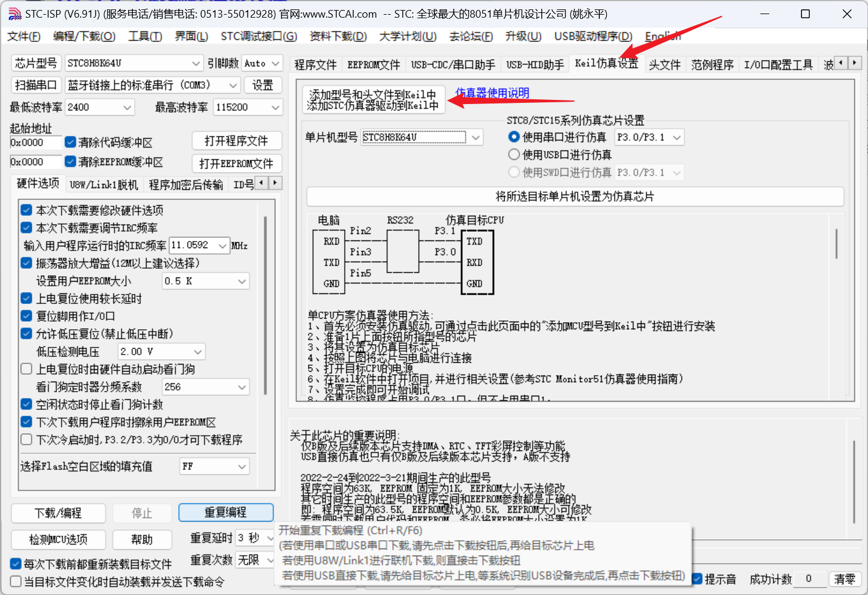The height and width of the screenshot is (595, 868).
Task: Toggle 清除EEPROM缓冲区 checkbox
Action: pos(71,161)
